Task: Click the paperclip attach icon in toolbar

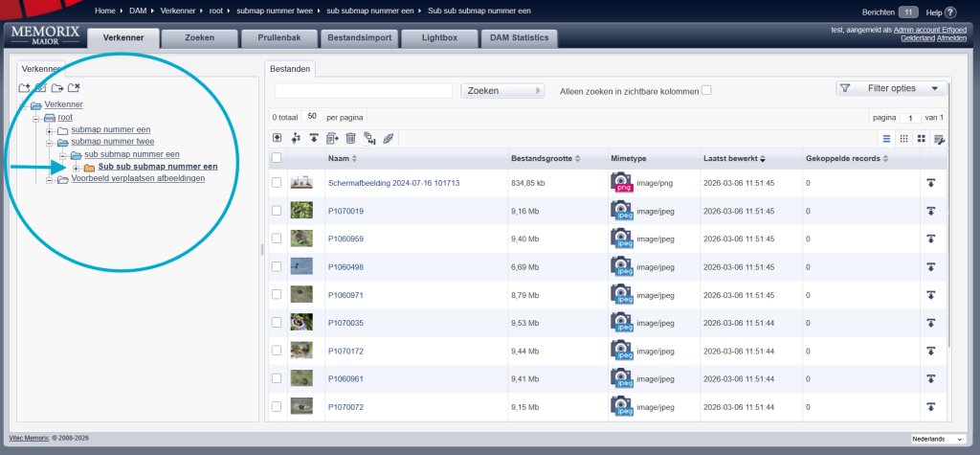Action: coord(388,139)
